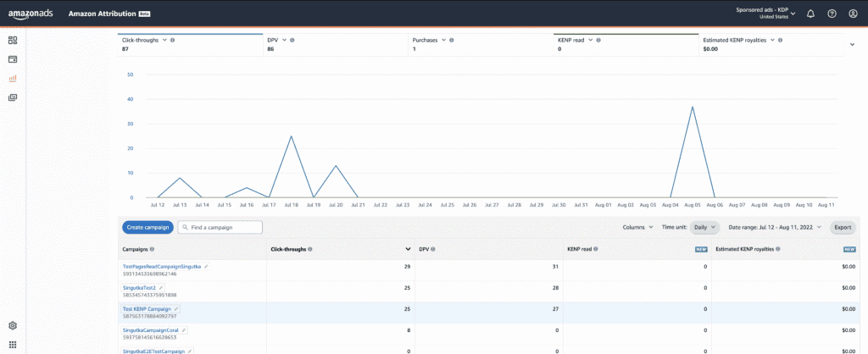Open settings gear in left sidebar

point(13,325)
